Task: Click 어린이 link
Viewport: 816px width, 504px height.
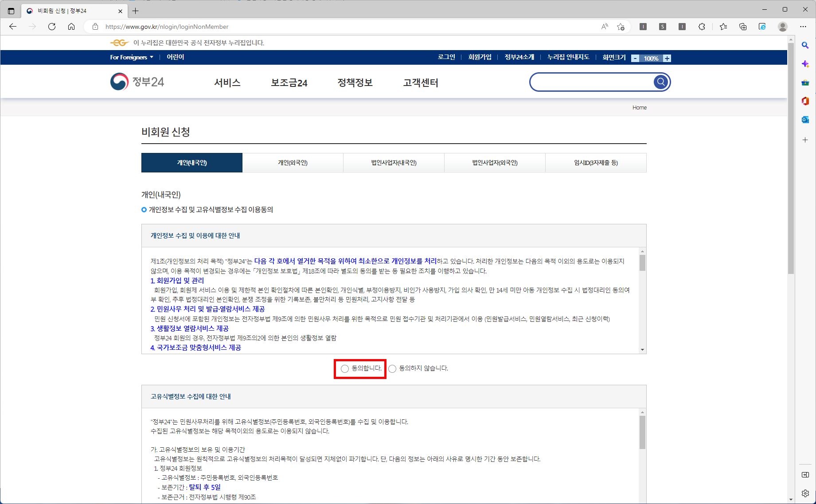Action: click(175, 57)
